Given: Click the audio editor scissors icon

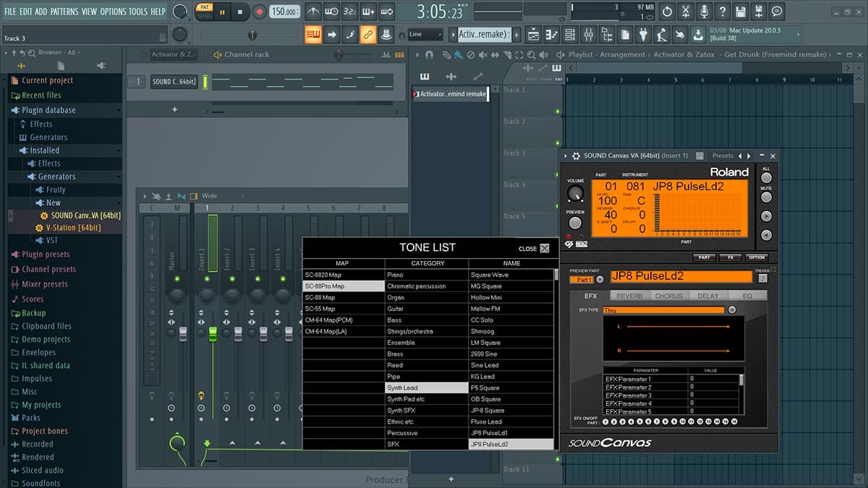Looking at the screenshot, I should click(x=686, y=12).
